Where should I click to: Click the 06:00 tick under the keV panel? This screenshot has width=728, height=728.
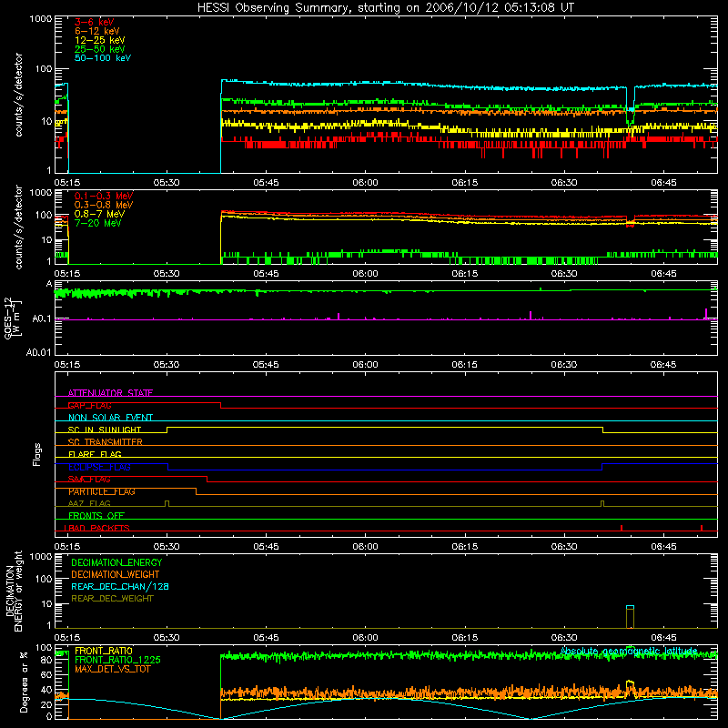point(366,183)
